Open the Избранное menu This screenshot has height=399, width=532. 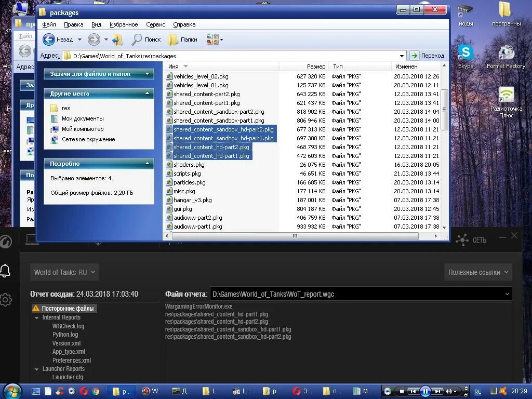coord(124,24)
